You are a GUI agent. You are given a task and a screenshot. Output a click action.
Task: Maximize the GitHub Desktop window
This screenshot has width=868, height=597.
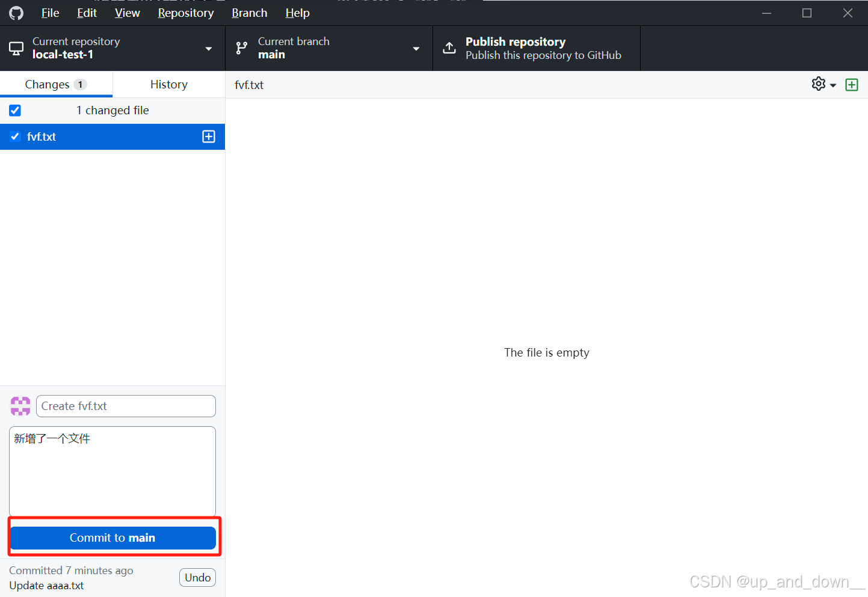coord(807,13)
